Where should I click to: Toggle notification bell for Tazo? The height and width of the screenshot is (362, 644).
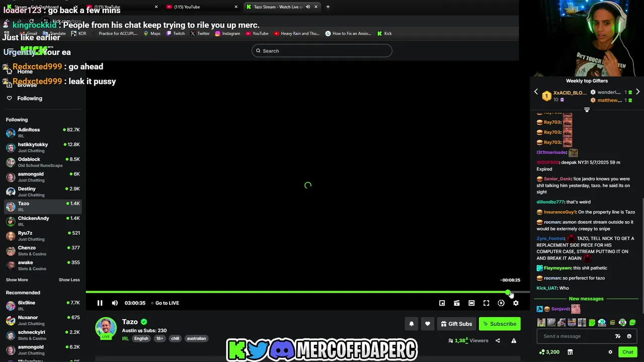(x=411, y=324)
